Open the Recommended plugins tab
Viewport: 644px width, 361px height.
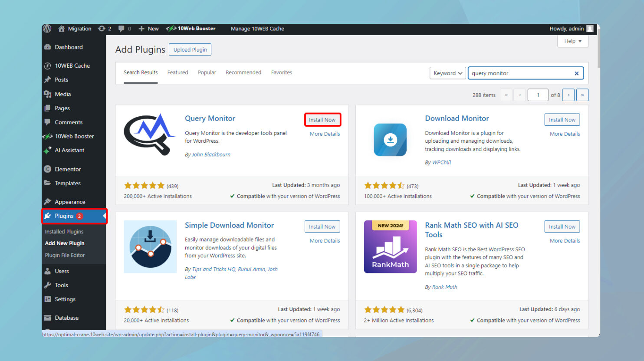pos(243,72)
